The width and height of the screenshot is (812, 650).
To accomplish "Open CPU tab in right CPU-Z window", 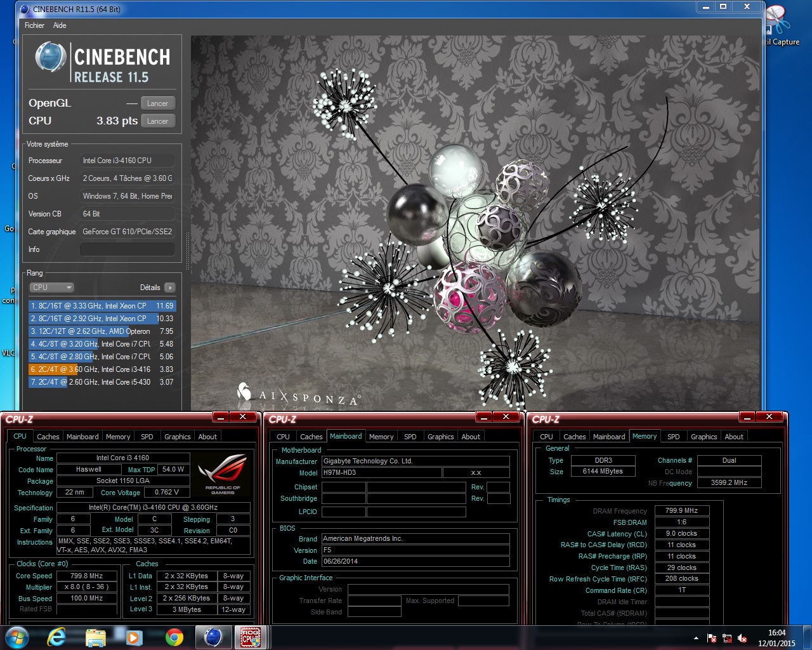I will [x=546, y=437].
